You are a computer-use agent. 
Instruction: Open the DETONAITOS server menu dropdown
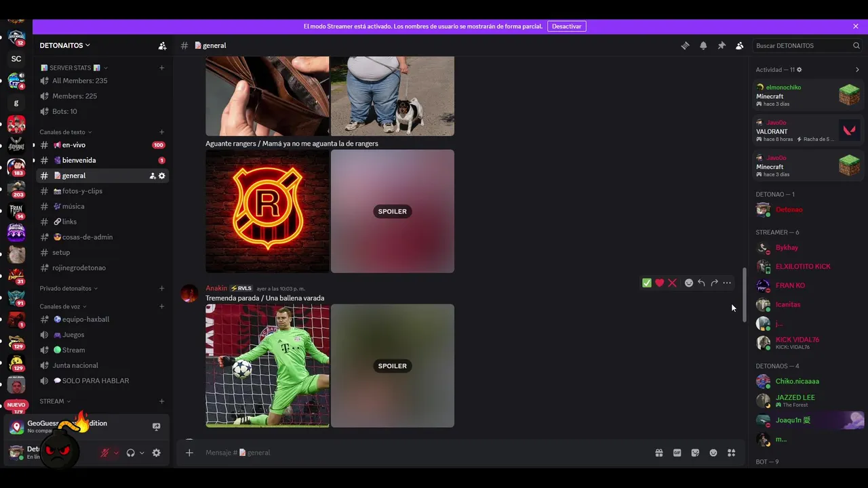coord(65,45)
